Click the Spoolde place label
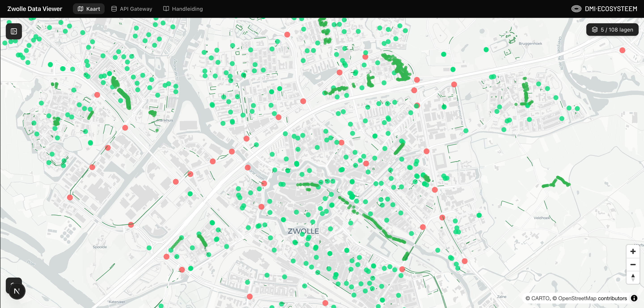 coord(100,247)
